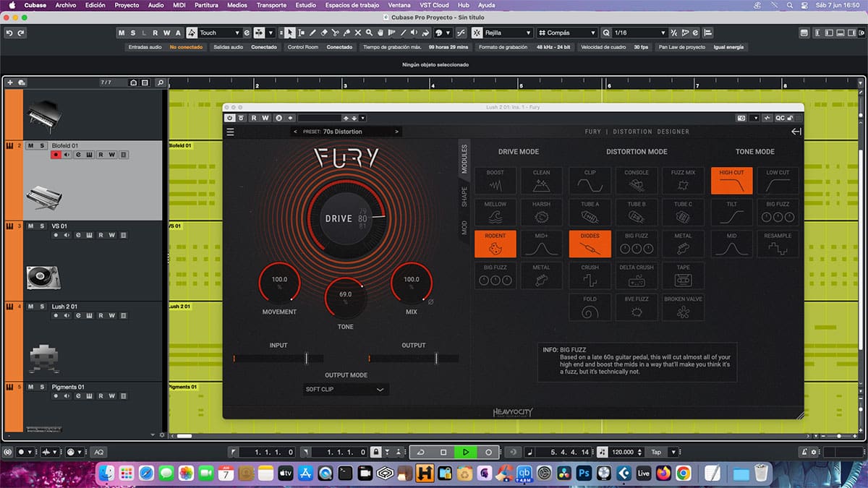868x488 pixels.
Task: Solo the VS 01 track
Action: pos(42,226)
